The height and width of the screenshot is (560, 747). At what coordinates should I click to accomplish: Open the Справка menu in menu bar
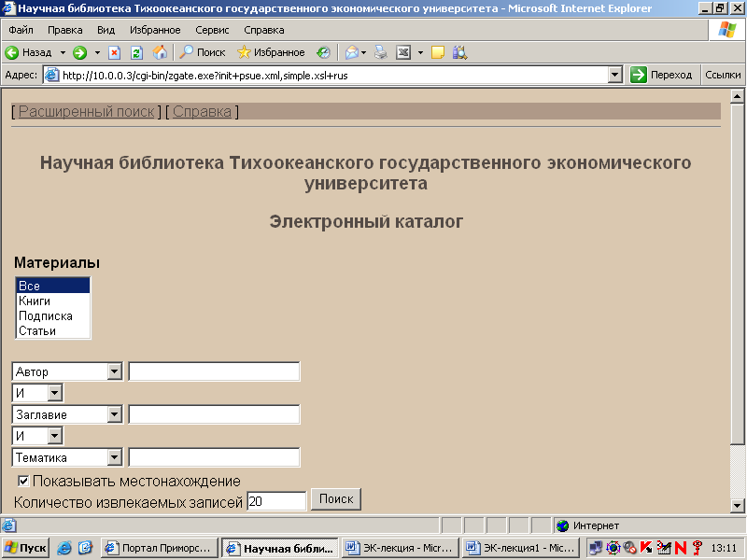coord(264,30)
